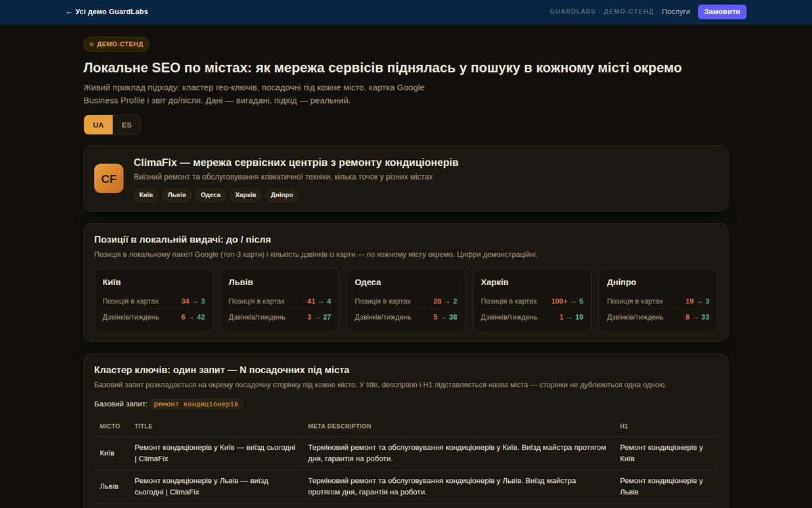Image resolution: width=812 pixels, height=508 pixels.
Task: Click Дніпро map position value 19 → 3
Action: pyautogui.click(x=697, y=301)
